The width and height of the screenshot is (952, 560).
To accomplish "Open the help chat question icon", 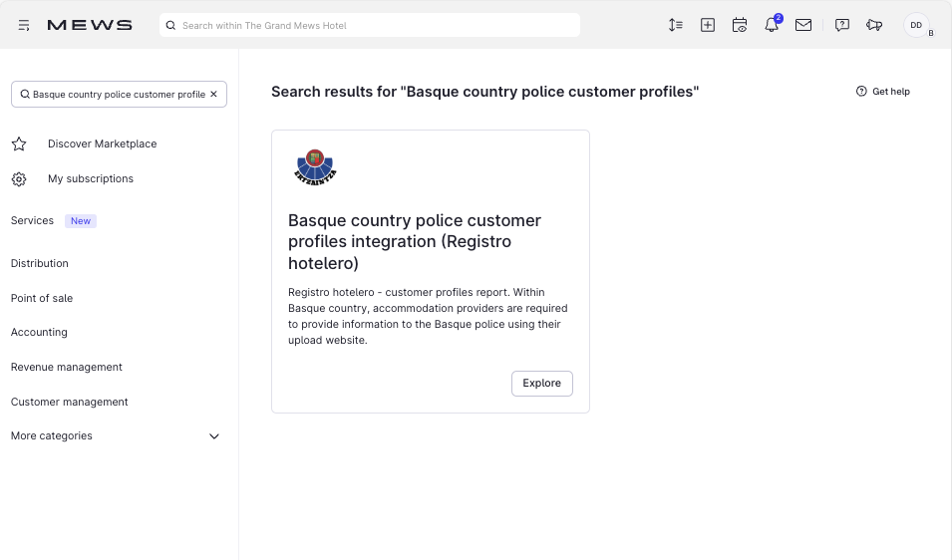I will pos(842,25).
